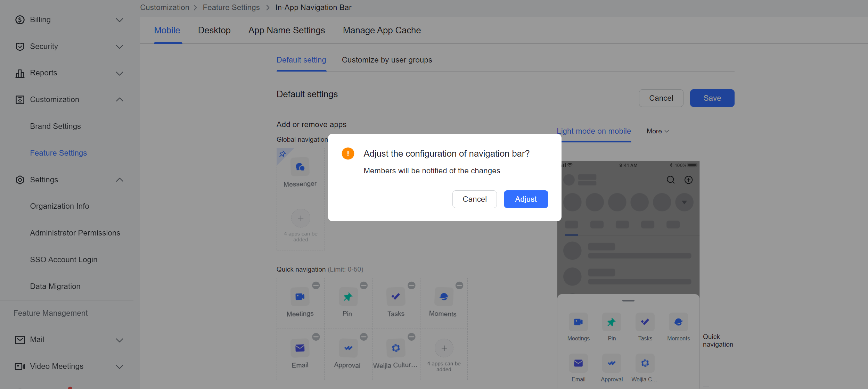Click the Save button
This screenshot has width=868, height=389.
712,98
